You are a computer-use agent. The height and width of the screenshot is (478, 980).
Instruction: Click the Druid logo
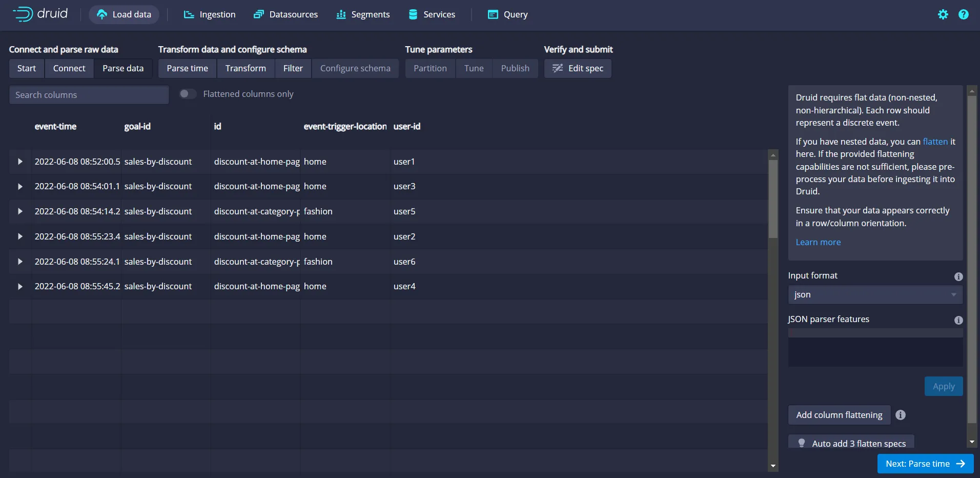pos(41,14)
